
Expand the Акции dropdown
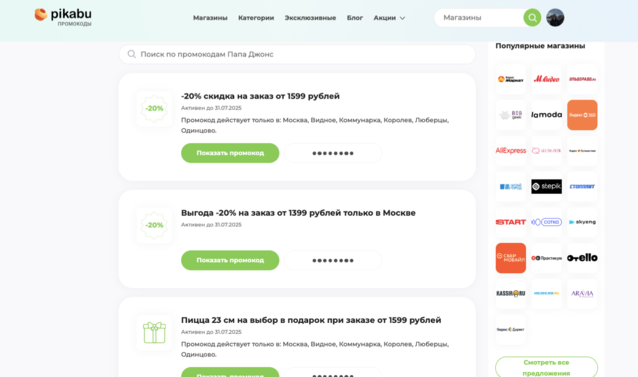[x=389, y=18]
